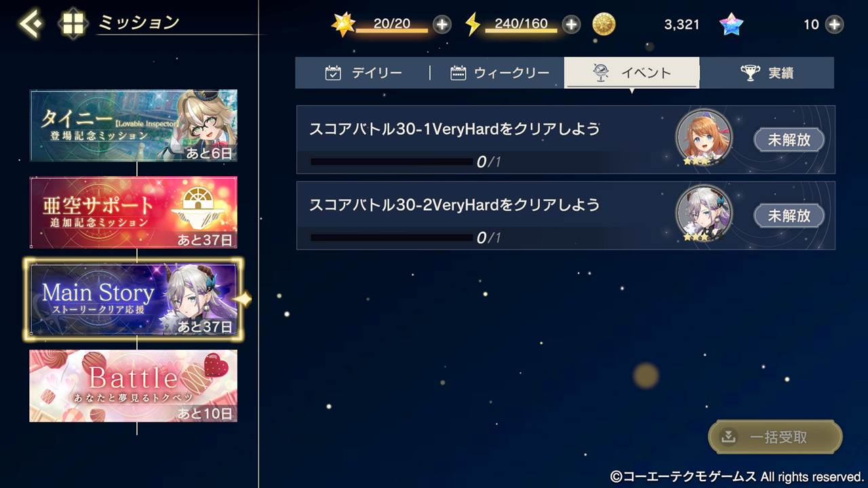Go back with the arrow icon
868x488 pixels.
pos(30,24)
